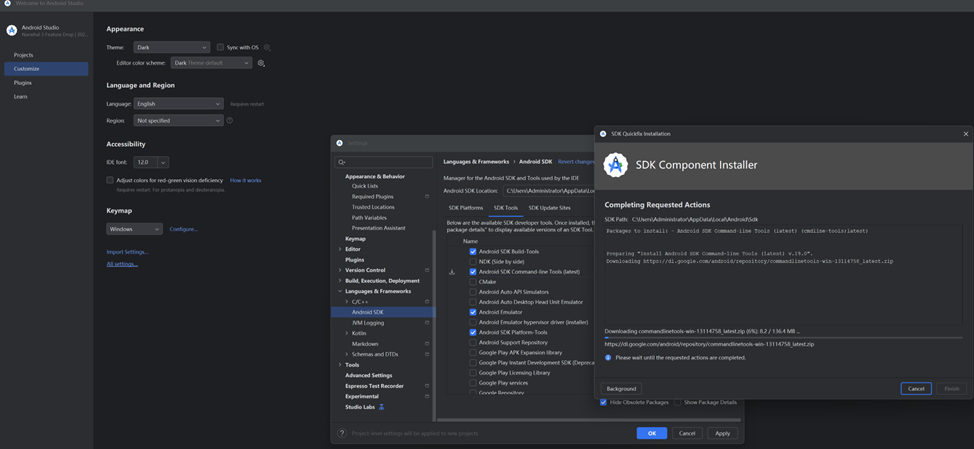The height and width of the screenshot is (449, 974).
Task: Collapse the Languages & Frameworks node
Action: tap(340, 291)
